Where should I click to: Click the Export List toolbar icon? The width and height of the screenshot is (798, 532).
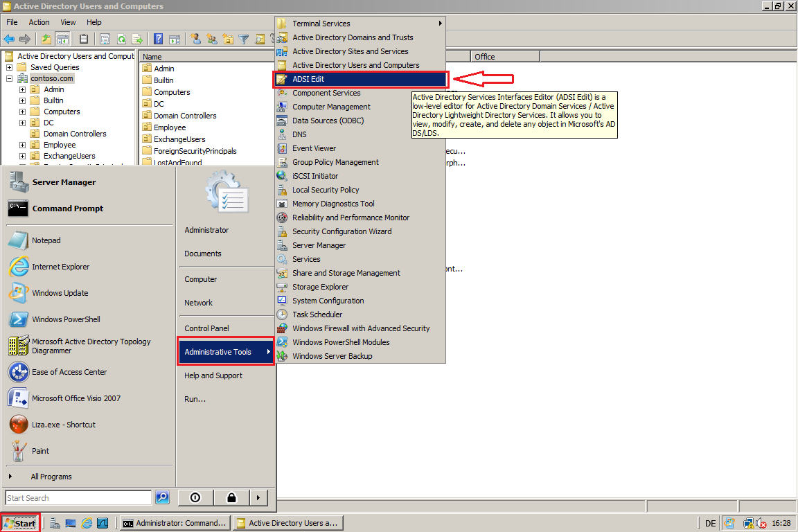(x=137, y=39)
